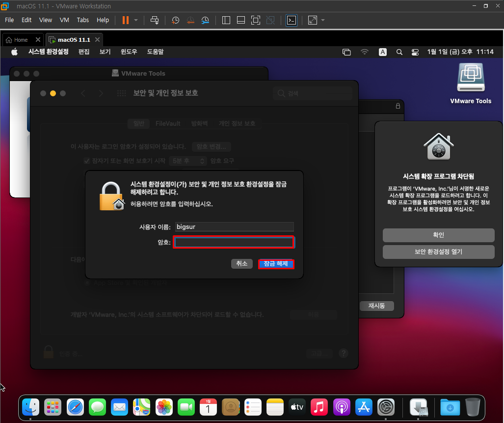504x423 pixels.
Task: Open the 시스템 환경설정 menu in macOS menu bar
Action: (x=48, y=52)
